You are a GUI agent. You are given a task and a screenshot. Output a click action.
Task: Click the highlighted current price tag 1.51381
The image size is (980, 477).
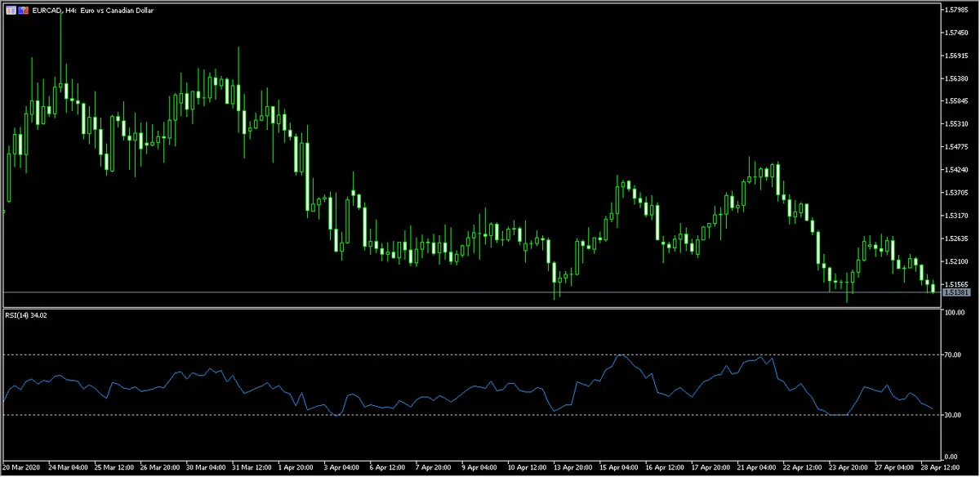(x=956, y=292)
